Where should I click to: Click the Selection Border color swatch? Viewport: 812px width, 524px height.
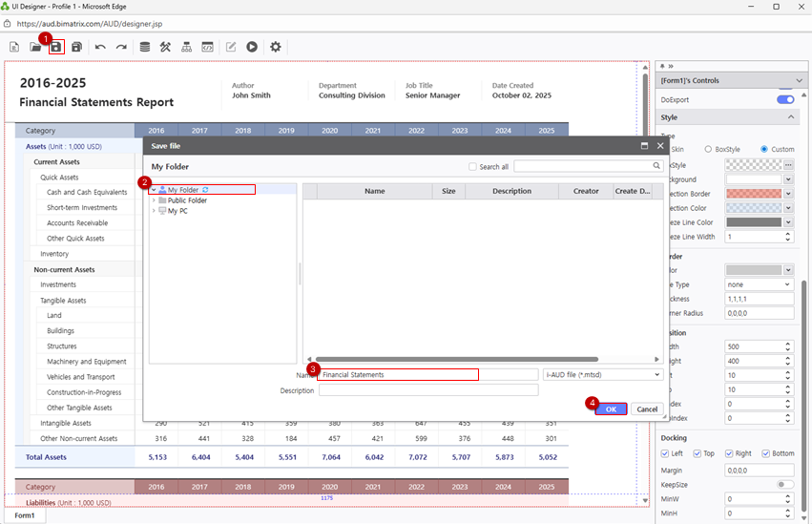coord(753,194)
